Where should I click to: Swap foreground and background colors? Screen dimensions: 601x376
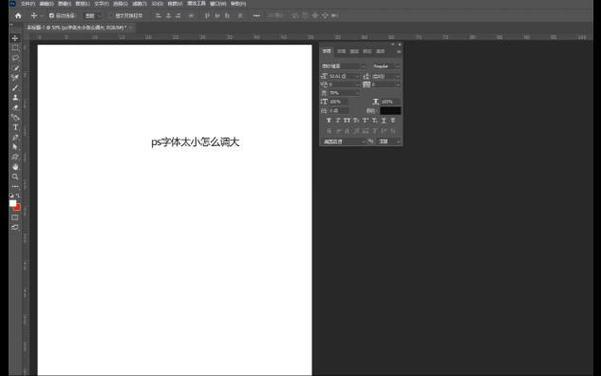click(x=18, y=195)
